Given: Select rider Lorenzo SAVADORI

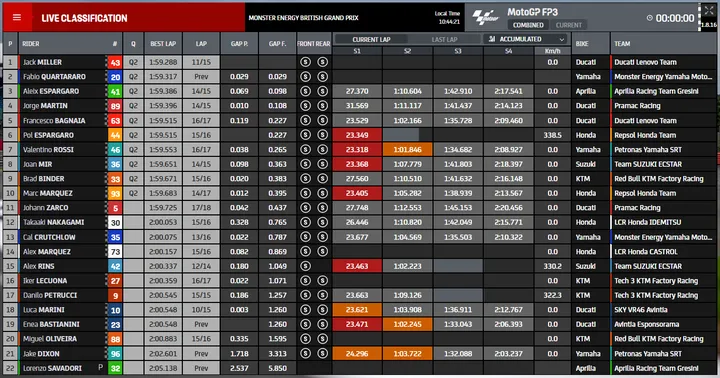Looking at the screenshot, I should point(52,368).
